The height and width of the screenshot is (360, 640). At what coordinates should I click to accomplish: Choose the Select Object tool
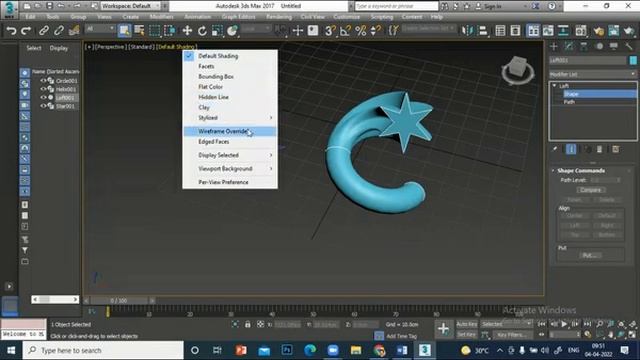point(124,31)
